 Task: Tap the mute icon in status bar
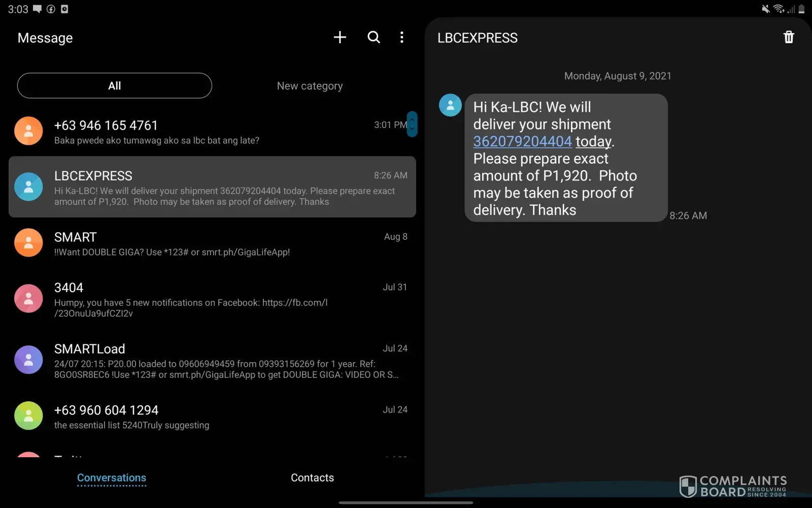(766, 9)
